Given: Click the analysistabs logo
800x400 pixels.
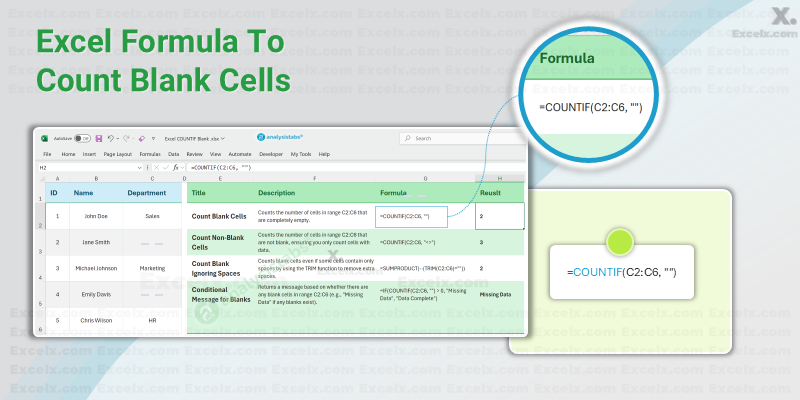Looking at the screenshot, I should pyautogui.click(x=280, y=137).
